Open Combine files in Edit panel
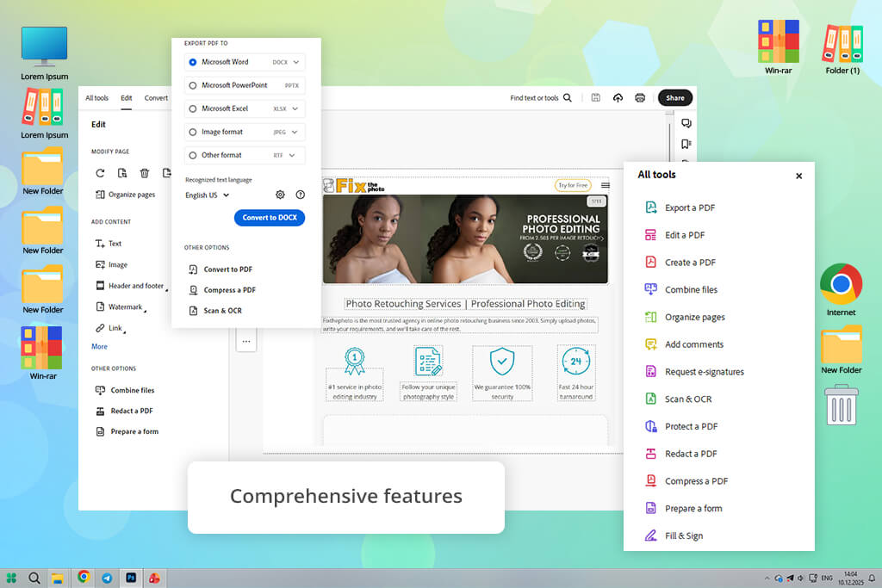The image size is (882, 588). click(x=125, y=390)
